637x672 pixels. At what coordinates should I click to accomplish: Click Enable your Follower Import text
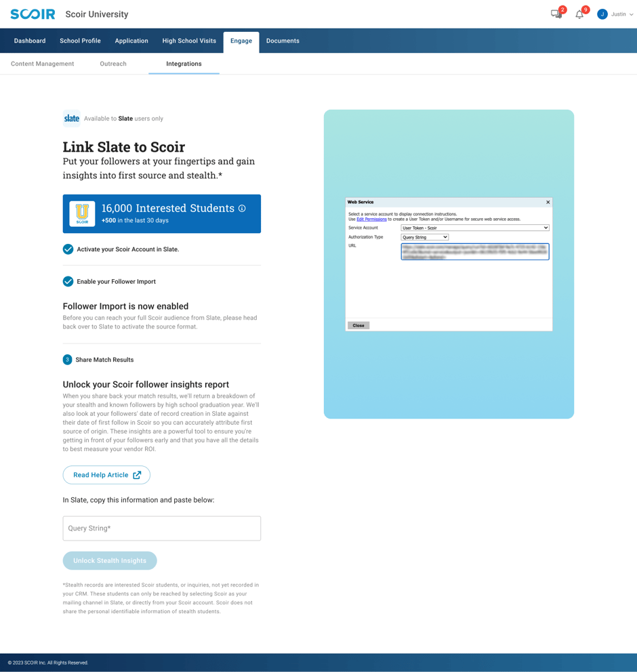click(116, 282)
